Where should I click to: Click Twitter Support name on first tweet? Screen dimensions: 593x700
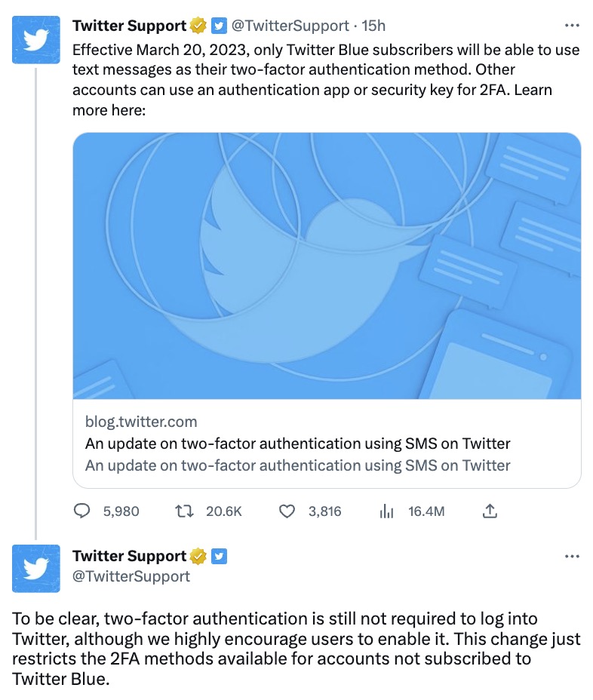(x=130, y=26)
